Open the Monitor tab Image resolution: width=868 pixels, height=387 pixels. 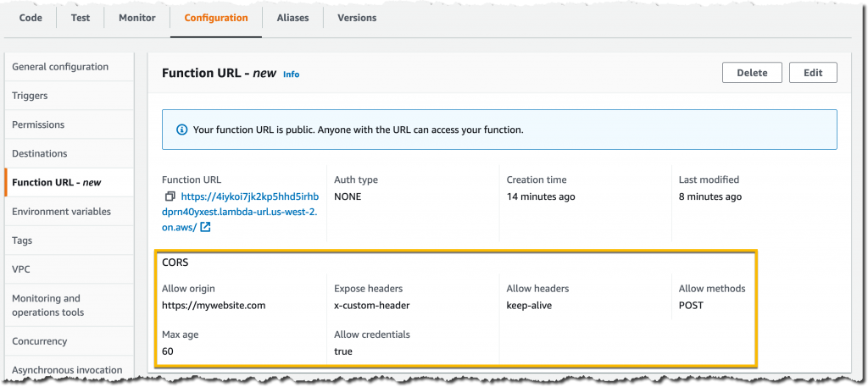pos(136,18)
